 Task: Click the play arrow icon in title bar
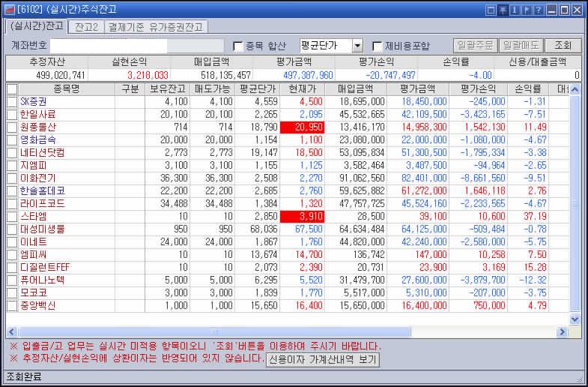[x=527, y=10]
